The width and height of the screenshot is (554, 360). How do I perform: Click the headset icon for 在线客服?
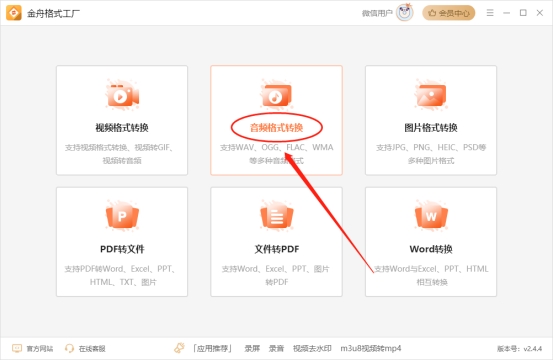(x=69, y=348)
